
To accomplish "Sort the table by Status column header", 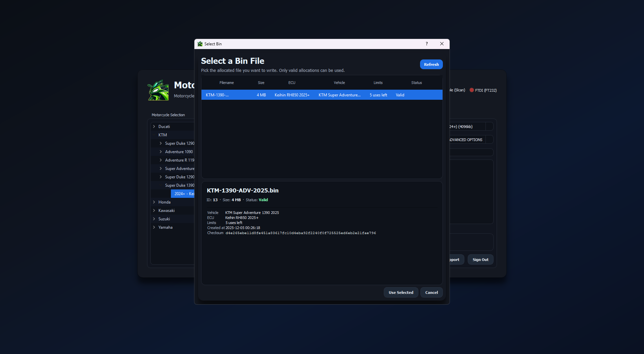I will point(416,83).
